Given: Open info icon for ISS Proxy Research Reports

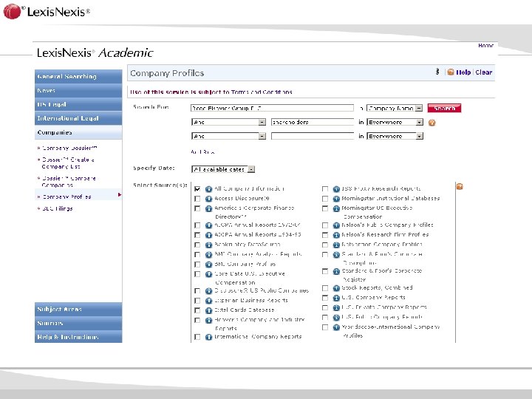Looking at the screenshot, I should pyautogui.click(x=336, y=189).
